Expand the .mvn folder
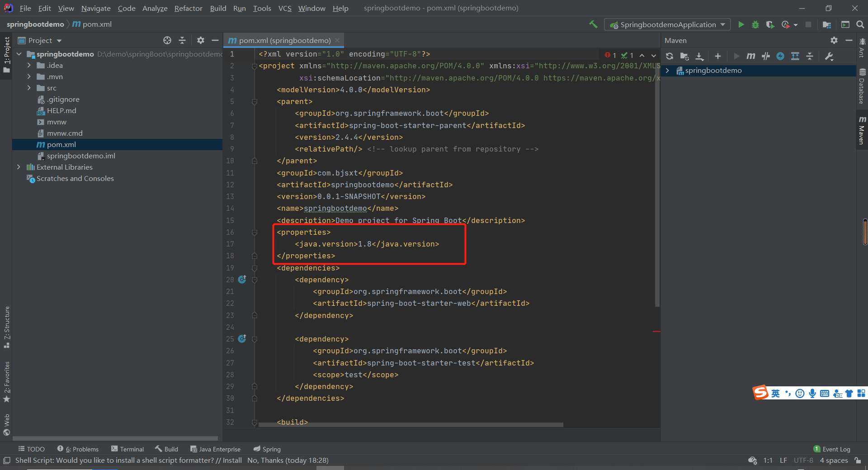868x470 pixels. pyautogui.click(x=29, y=76)
